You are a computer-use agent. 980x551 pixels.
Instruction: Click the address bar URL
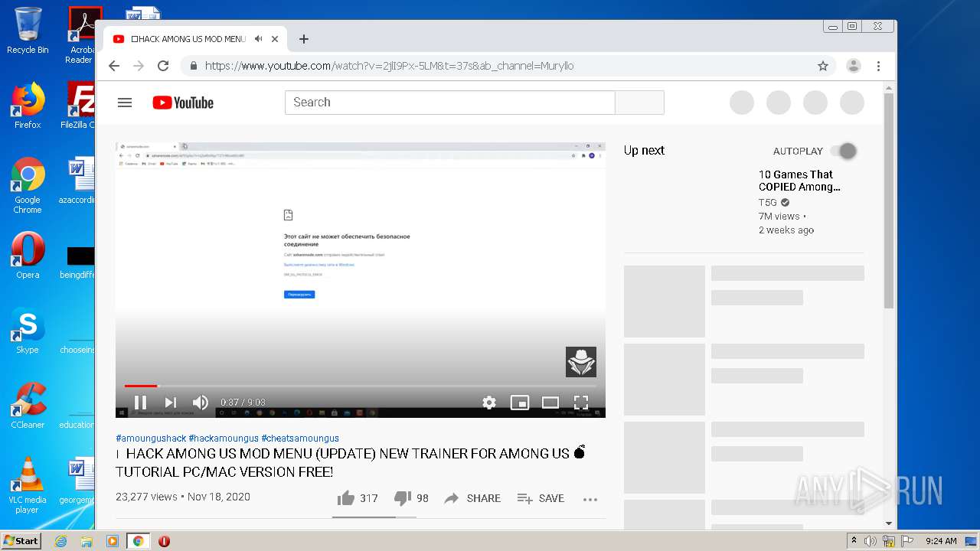point(389,66)
